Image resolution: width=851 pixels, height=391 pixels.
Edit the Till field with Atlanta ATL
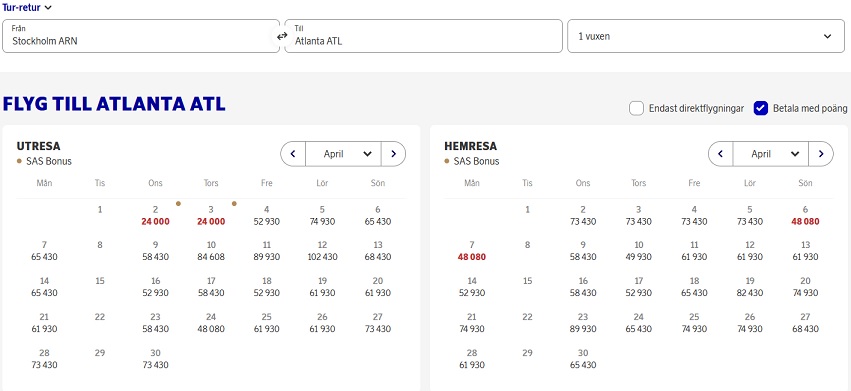point(423,36)
